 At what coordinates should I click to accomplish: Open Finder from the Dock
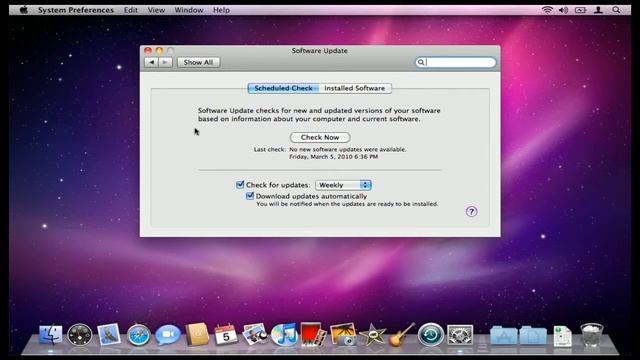pos(51,335)
